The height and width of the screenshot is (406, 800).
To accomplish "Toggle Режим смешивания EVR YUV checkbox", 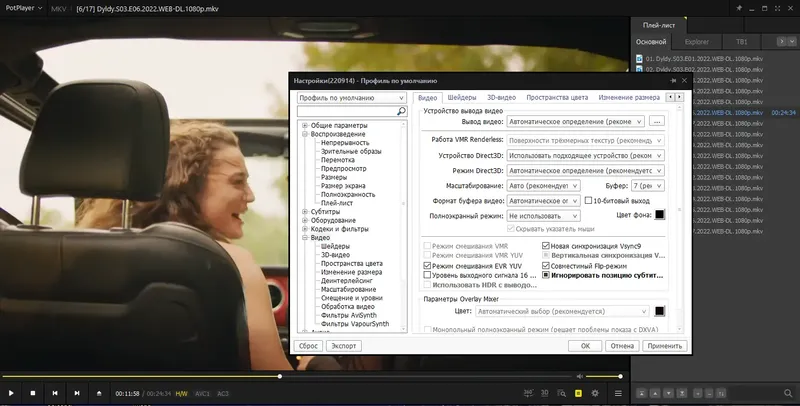I will [x=428, y=266].
